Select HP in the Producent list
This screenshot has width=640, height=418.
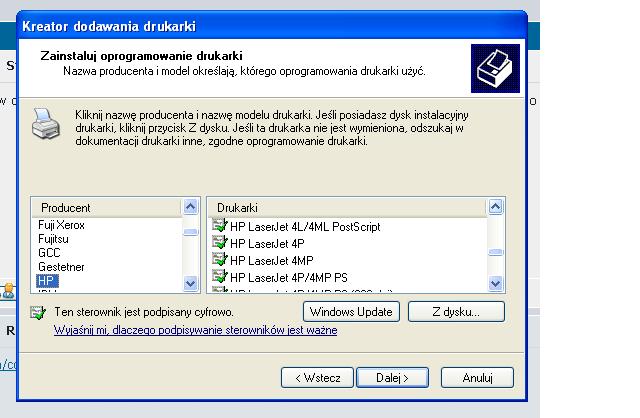point(47,280)
